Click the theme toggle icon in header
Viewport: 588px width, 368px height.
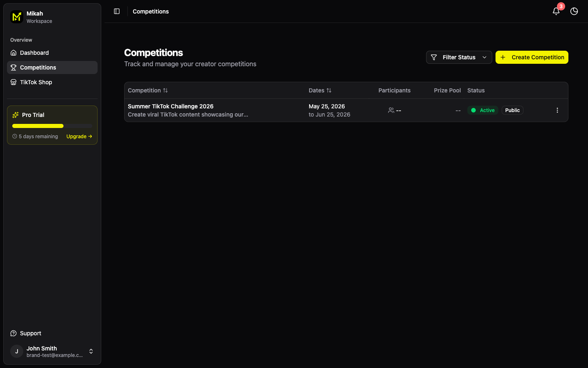click(574, 11)
